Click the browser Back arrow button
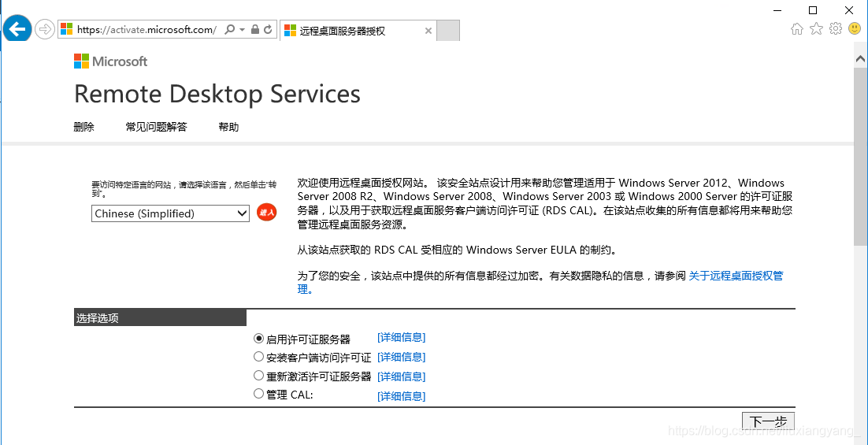The image size is (868, 445). [x=17, y=30]
